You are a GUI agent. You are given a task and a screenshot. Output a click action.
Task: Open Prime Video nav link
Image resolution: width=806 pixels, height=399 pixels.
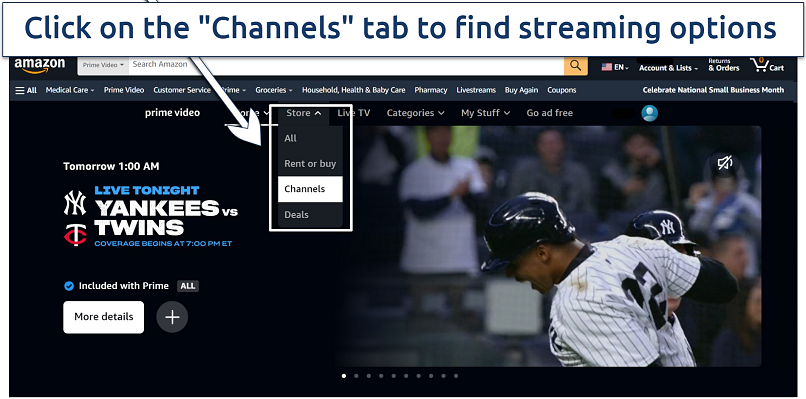pyautogui.click(x=124, y=90)
